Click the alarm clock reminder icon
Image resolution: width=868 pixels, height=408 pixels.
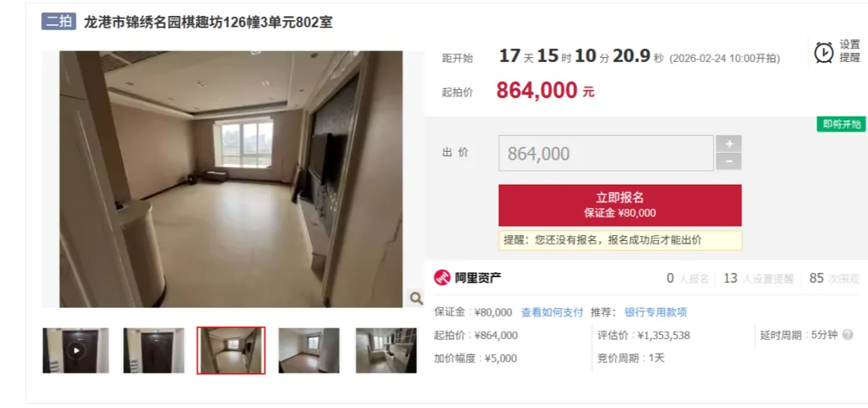pyautogui.click(x=823, y=52)
